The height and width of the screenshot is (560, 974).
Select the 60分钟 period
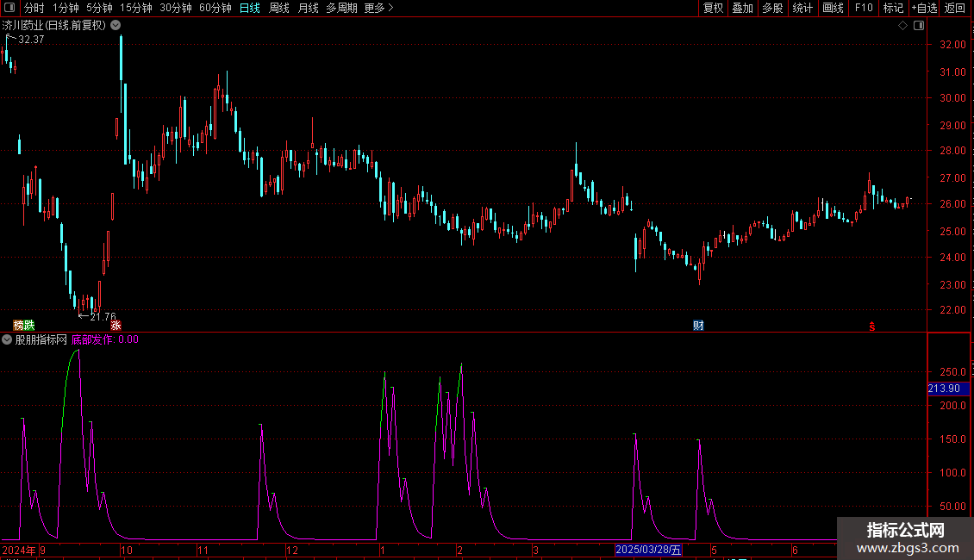point(215,8)
